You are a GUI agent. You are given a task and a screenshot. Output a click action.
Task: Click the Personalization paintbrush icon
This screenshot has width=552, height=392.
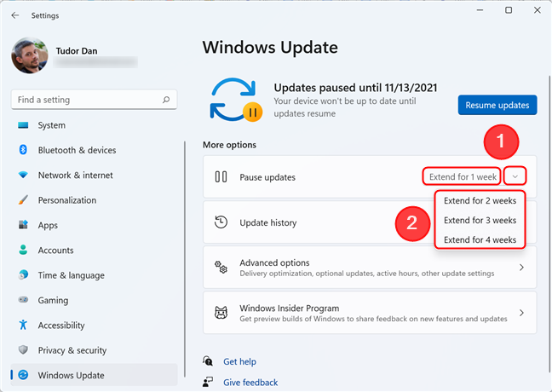pos(23,200)
